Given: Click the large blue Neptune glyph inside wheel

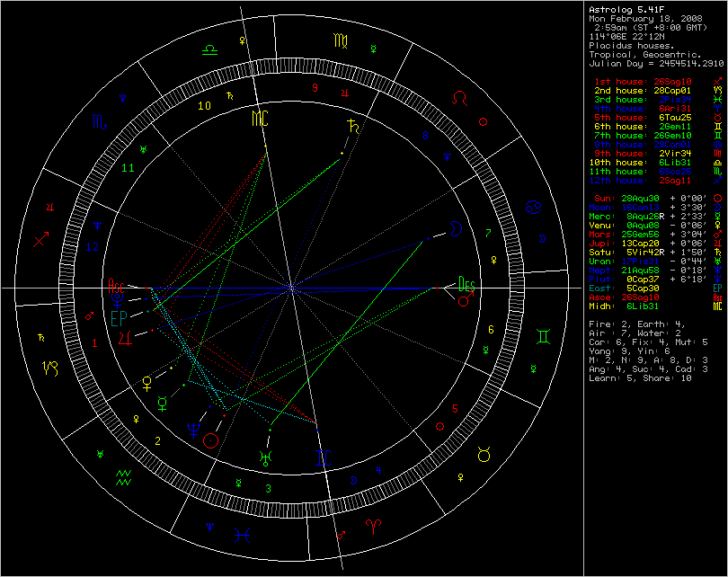Looking at the screenshot, I should point(193,431).
